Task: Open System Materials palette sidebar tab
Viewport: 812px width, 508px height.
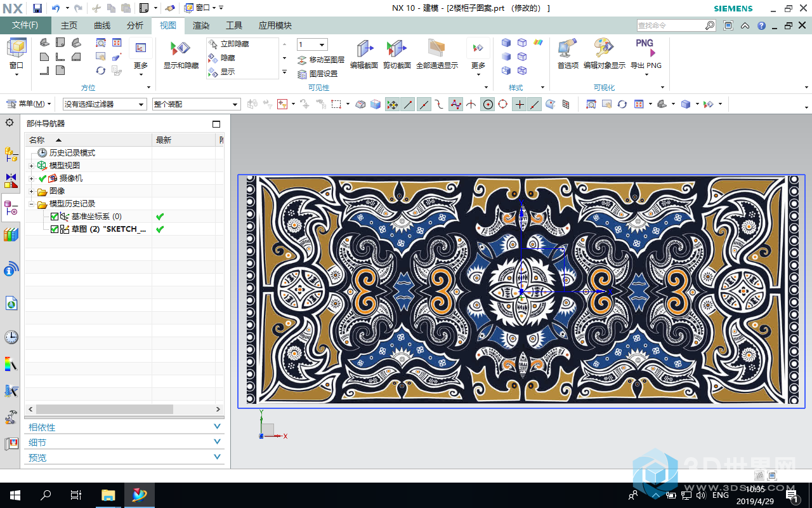Action: point(11,364)
